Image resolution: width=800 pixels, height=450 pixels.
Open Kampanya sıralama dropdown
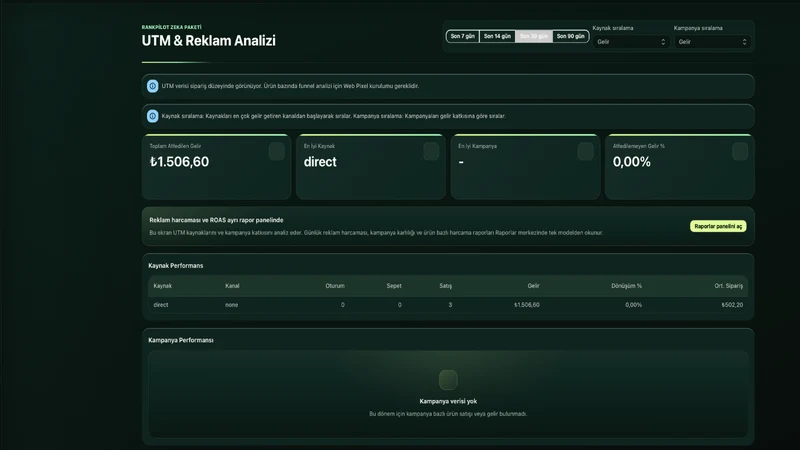tap(712, 42)
